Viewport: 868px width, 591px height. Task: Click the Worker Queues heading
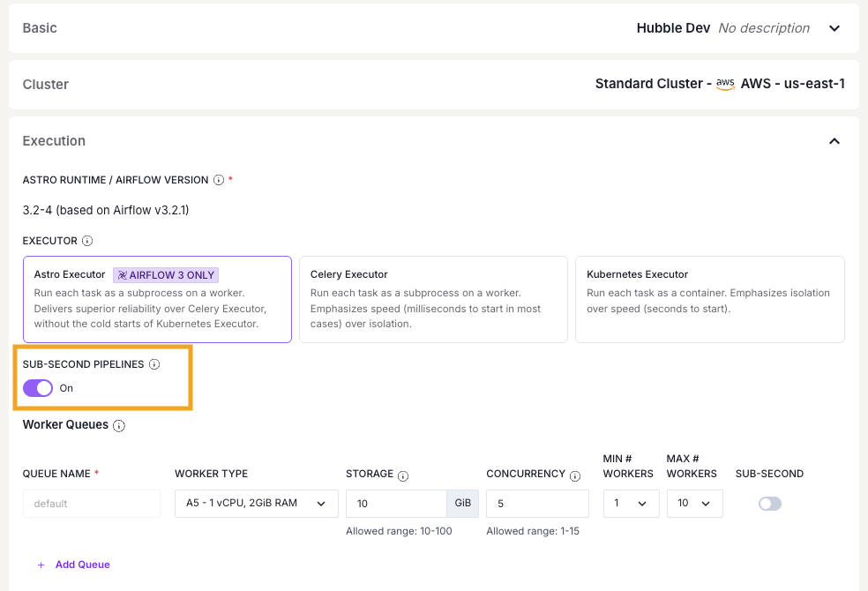point(65,425)
